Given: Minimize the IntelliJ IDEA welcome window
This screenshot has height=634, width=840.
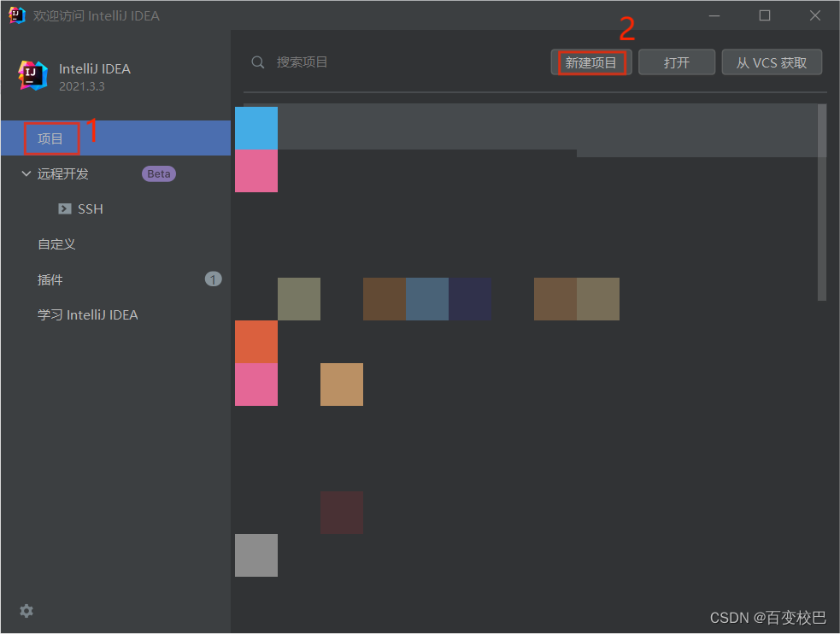Looking at the screenshot, I should click(x=714, y=16).
